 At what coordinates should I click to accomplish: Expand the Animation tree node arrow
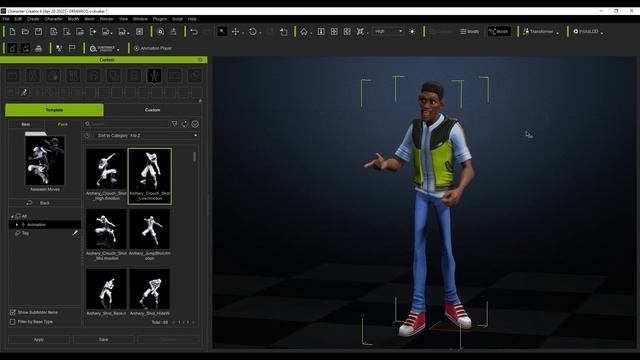coord(17,224)
